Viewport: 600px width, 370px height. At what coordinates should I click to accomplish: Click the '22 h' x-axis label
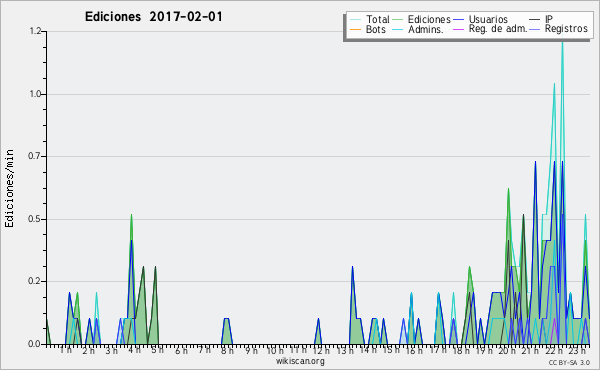[554, 350]
